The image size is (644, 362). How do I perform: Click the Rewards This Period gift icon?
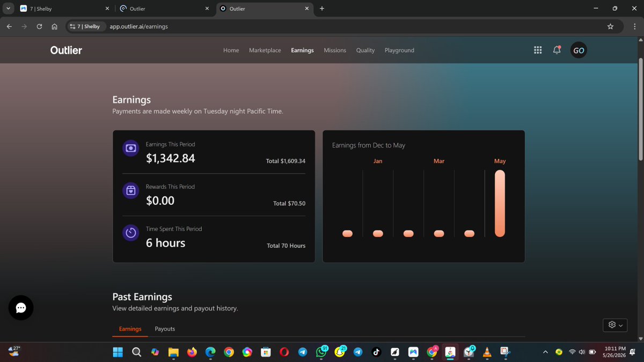point(131,190)
